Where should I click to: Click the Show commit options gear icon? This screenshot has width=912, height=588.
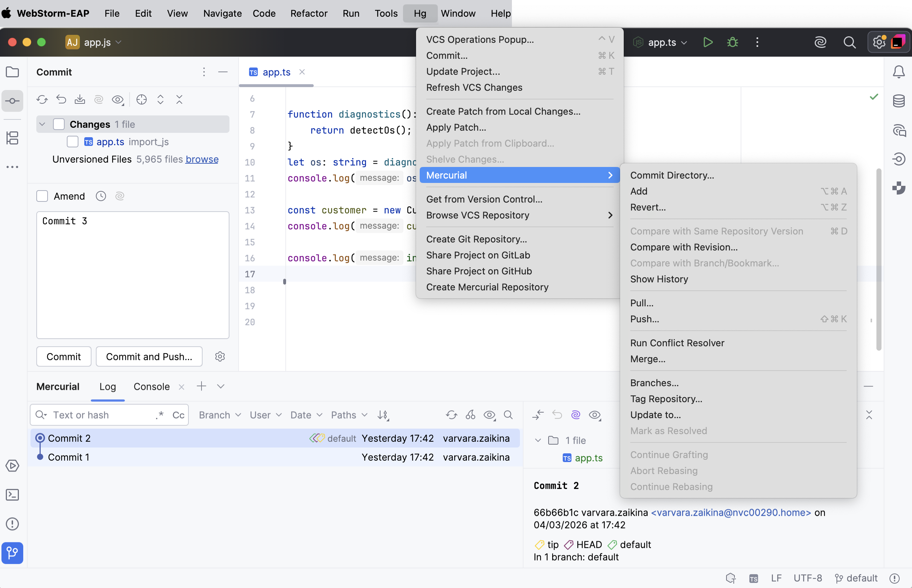pos(220,357)
